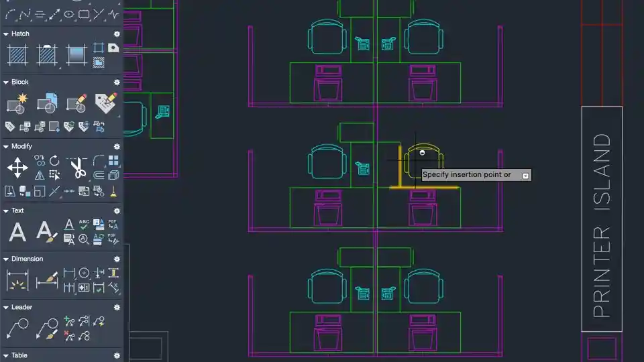Click the PRINTER ISLAND label in drawing
Screen dimensions: 644x362
(x=602, y=225)
